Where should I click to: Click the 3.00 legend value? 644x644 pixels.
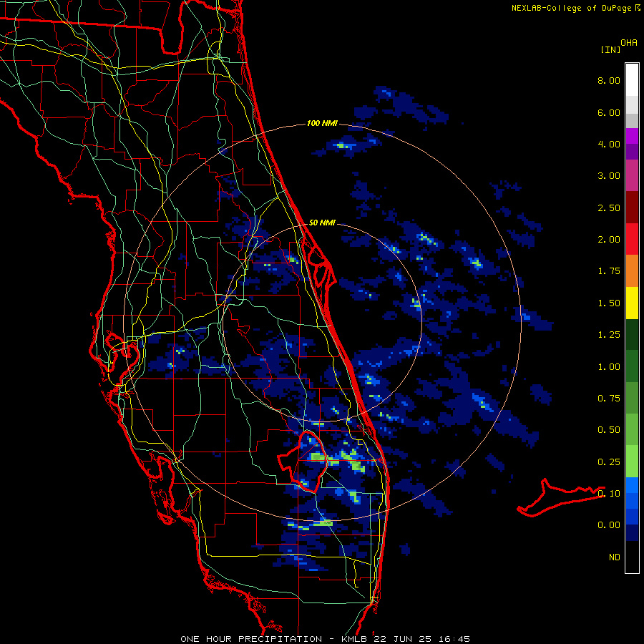(x=609, y=176)
